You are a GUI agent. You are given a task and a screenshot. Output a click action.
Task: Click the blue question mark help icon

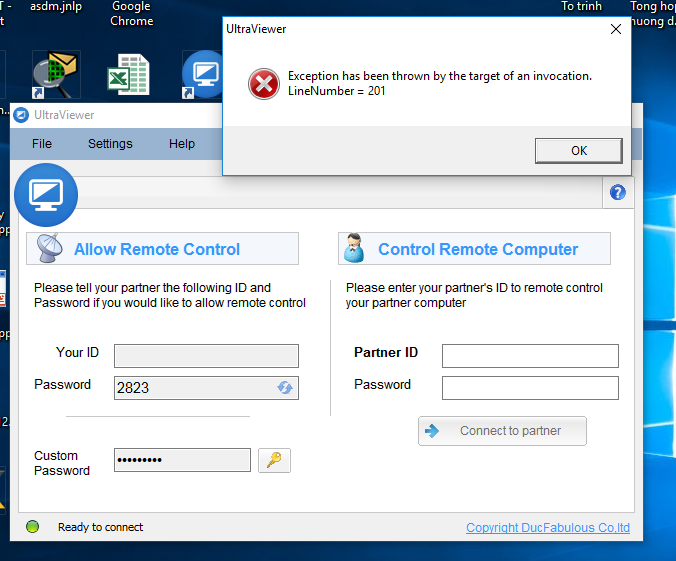coord(617,192)
